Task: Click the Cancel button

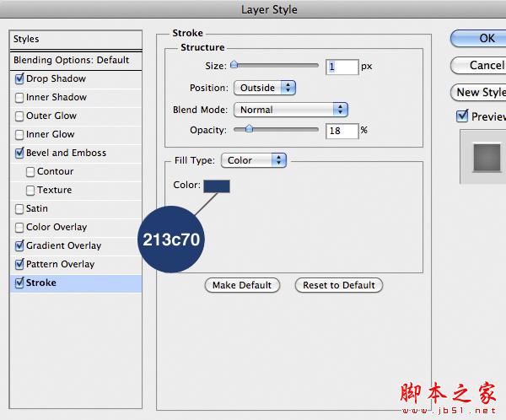Action: 478,66
